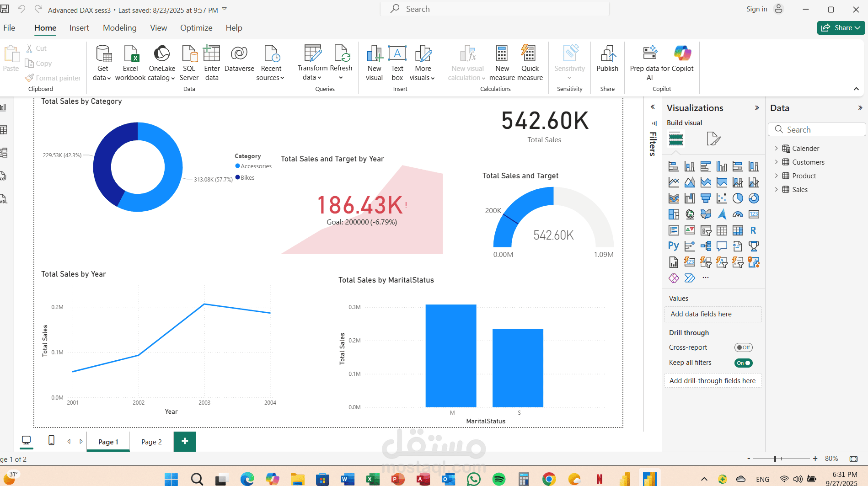The width and height of the screenshot is (868, 486).
Task: Click the Data pane search field
Action: (x=817, y=130)
